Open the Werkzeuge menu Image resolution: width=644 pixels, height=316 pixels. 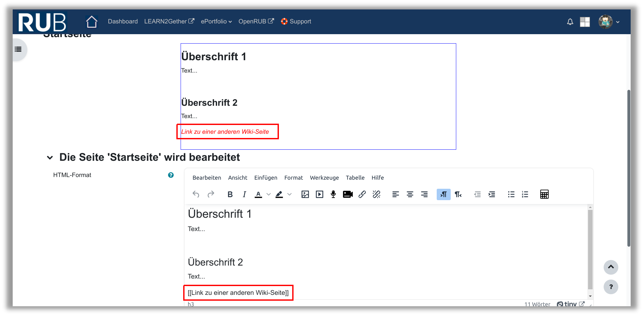324,178
